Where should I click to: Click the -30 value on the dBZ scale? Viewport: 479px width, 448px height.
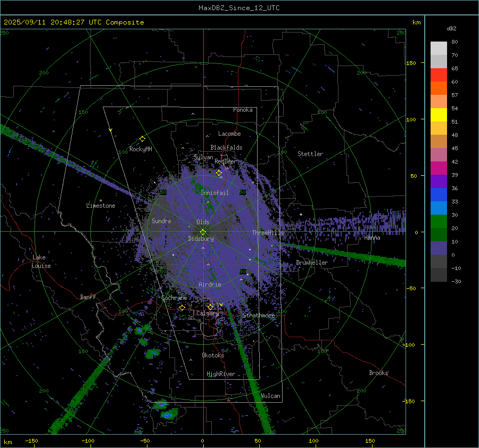tap(456, 281)
